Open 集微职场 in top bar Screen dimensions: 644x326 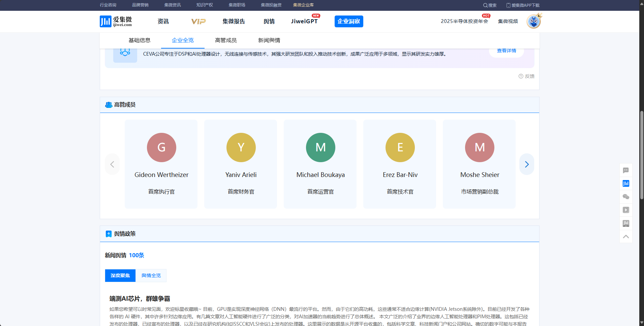pyautogui.click(x=237, y=5)
